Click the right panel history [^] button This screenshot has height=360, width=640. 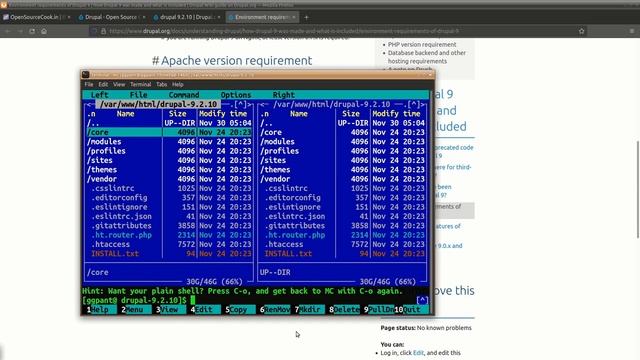[413, 104]
